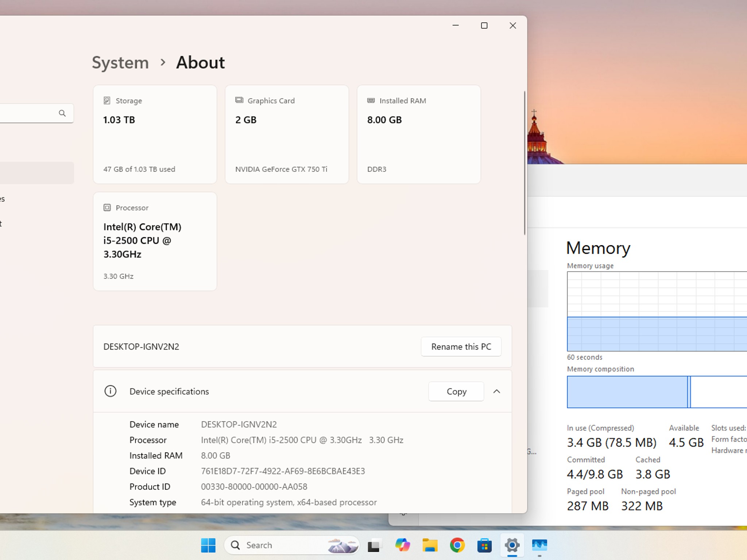
Task: Click the Graphics Card icon
Action: [x=239, y=100]
